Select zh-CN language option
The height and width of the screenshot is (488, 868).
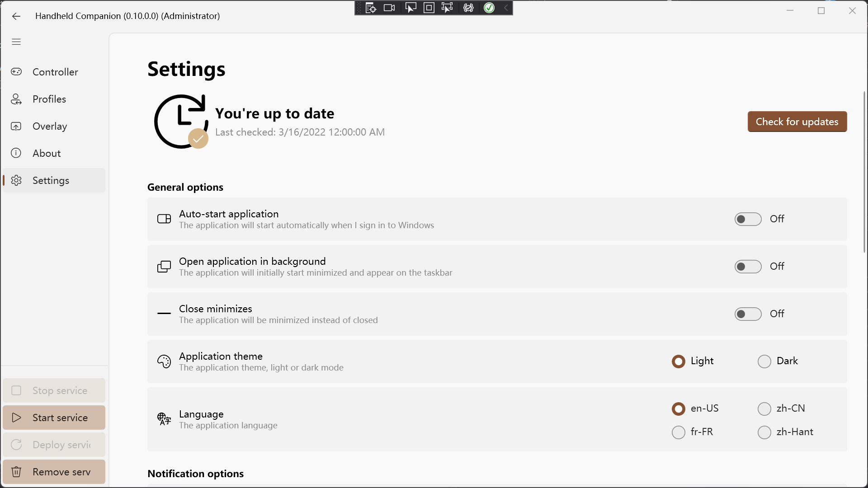pyautogui.click(x=764, y=409)
